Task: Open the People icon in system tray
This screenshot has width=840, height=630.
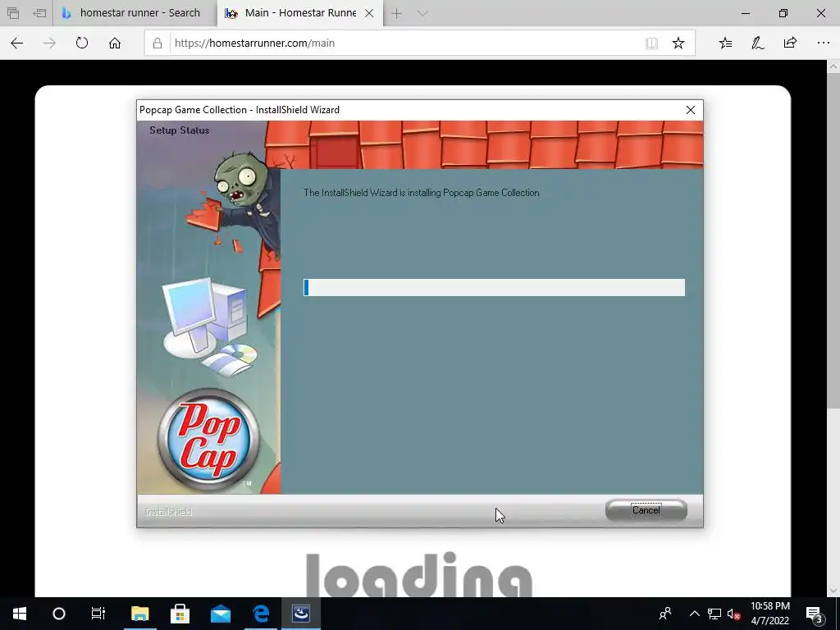Action: [x=665, y=614]
